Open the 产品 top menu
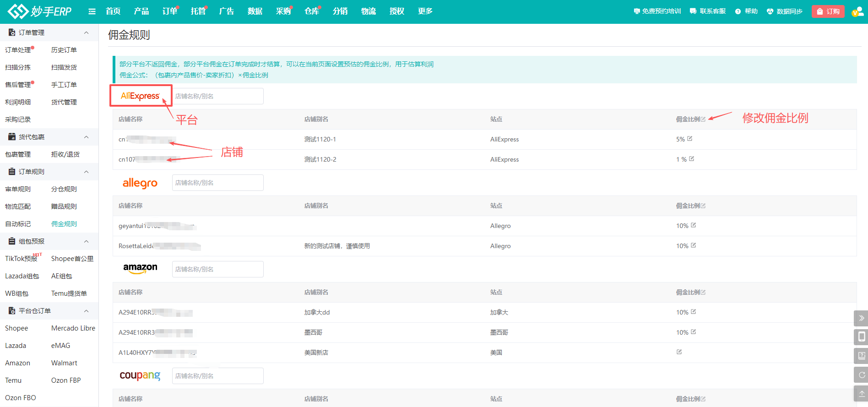 (141, 11)
